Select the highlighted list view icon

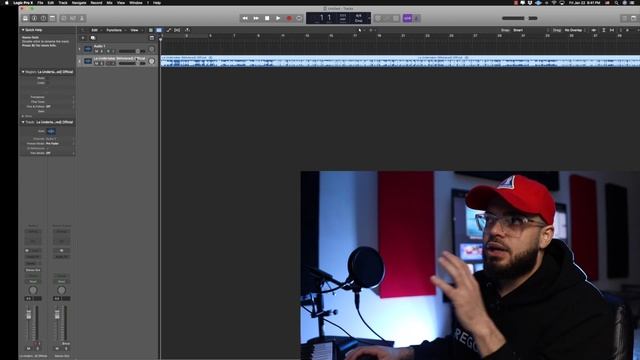159,30
